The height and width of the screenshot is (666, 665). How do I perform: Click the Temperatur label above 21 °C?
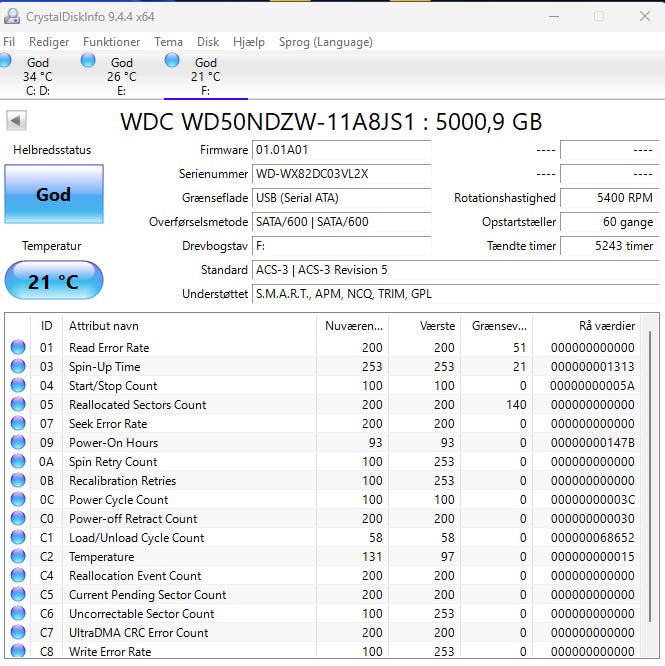tap(52, 246)
